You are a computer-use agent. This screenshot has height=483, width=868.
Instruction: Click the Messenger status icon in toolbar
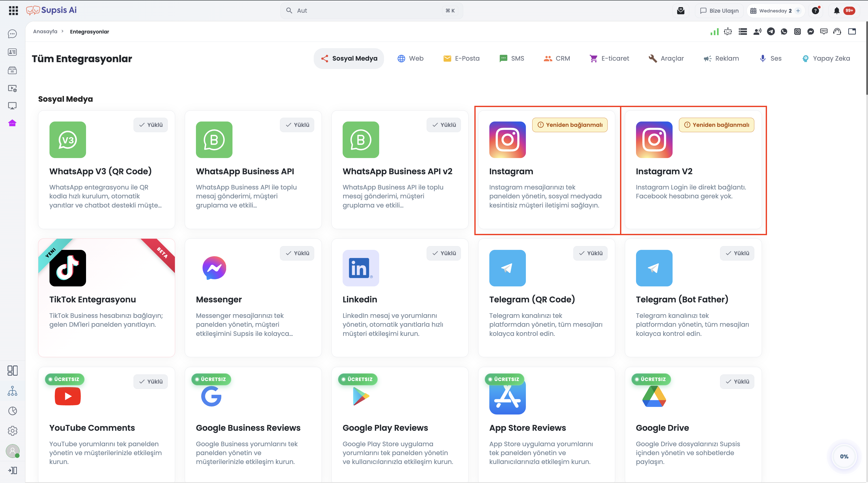[x=810, y=31]
